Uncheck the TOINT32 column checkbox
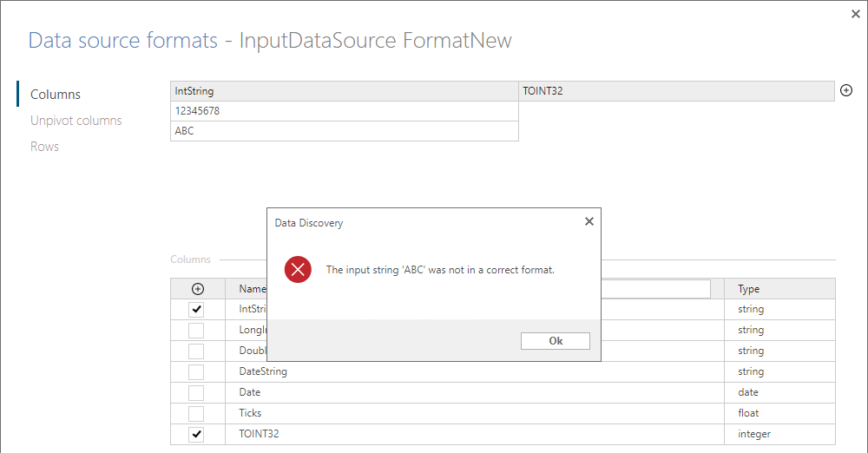Screen dimensions: 868x453 [196, 434]
